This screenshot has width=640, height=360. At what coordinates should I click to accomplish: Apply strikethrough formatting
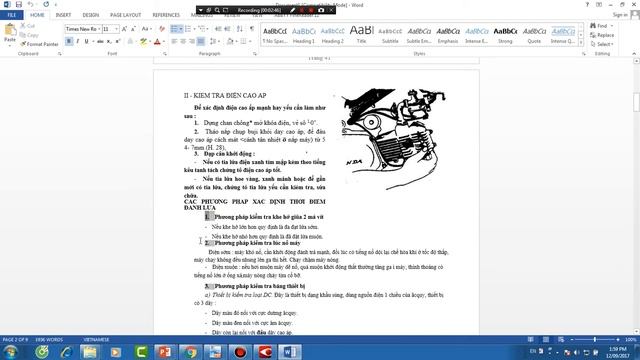pyautogui.click(x=100, y=41)
